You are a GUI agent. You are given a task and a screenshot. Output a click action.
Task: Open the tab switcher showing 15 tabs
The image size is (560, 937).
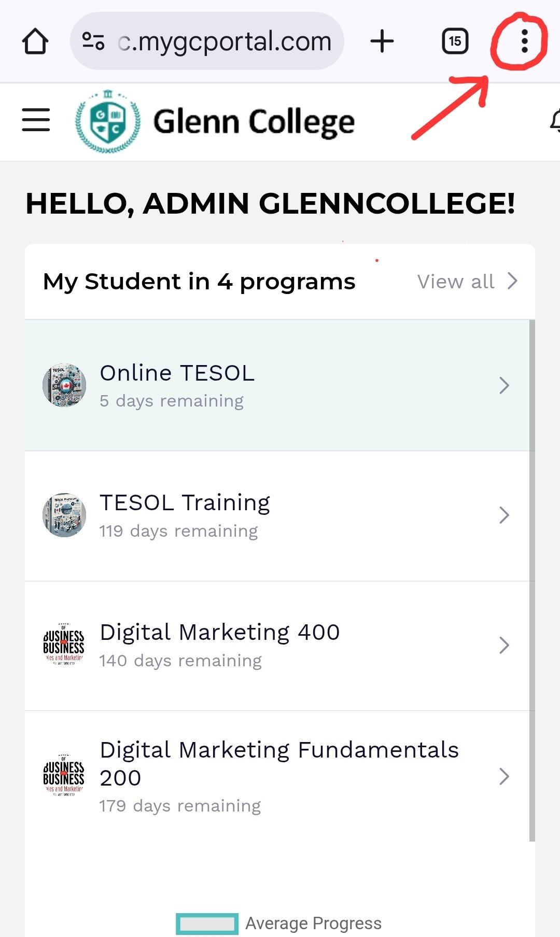tap(455, 41)
